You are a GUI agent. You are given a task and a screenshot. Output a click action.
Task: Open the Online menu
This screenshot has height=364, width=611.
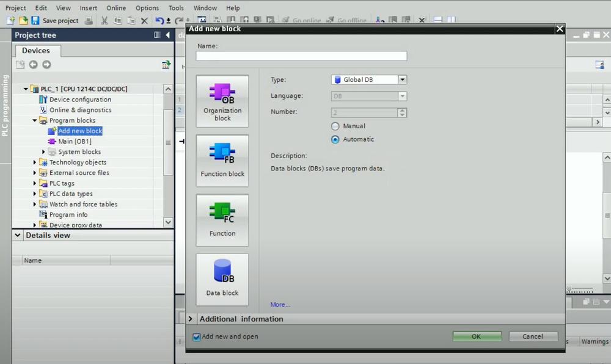[x=117, y=8]
